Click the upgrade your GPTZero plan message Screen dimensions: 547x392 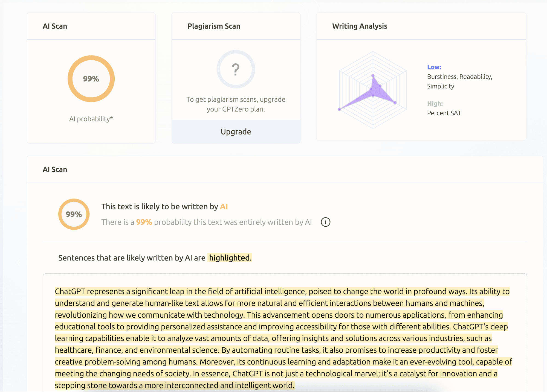pyautogui.click(x=236, y=104)
